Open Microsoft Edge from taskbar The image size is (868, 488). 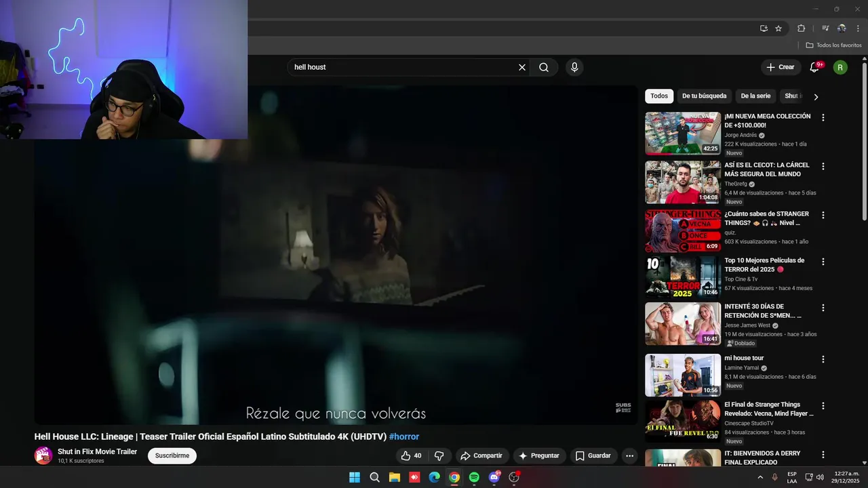(x=435, y=477)
